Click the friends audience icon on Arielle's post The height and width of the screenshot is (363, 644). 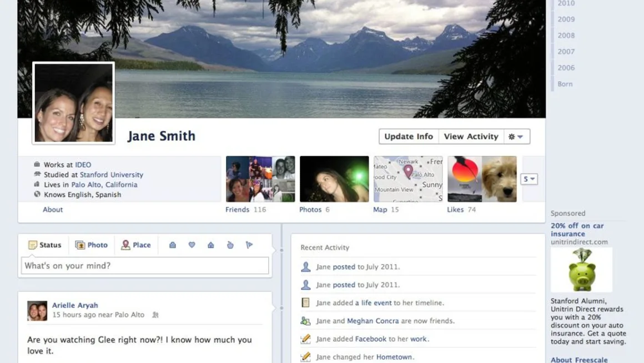tap(155, 315)
